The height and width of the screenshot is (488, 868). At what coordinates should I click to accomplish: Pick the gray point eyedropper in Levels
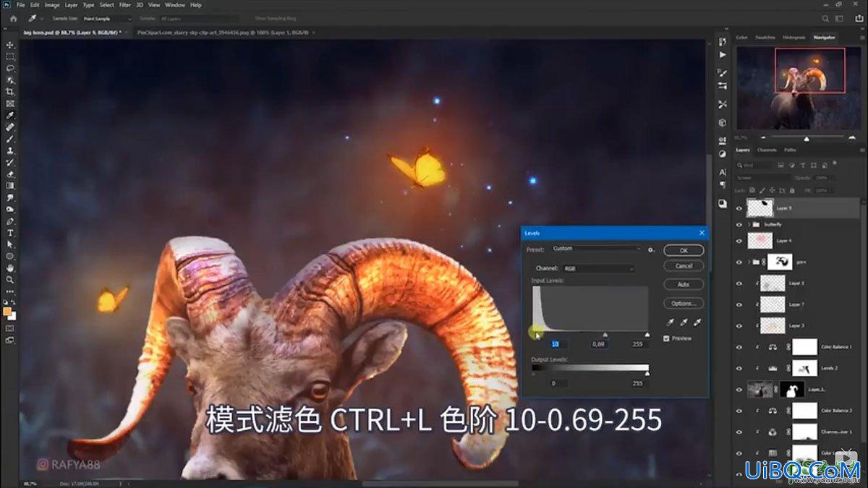pos(684,322)
